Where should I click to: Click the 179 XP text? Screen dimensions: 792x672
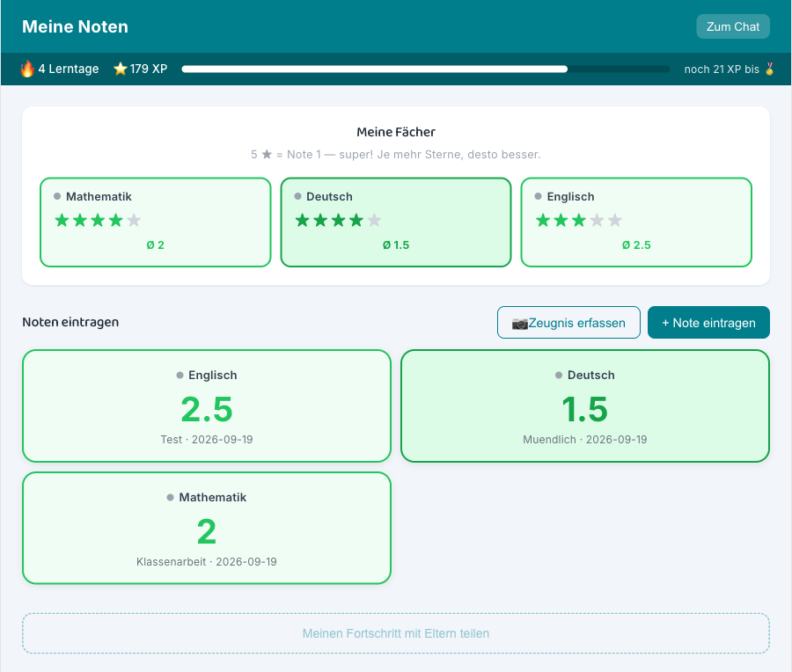click(x=149, y=69)
